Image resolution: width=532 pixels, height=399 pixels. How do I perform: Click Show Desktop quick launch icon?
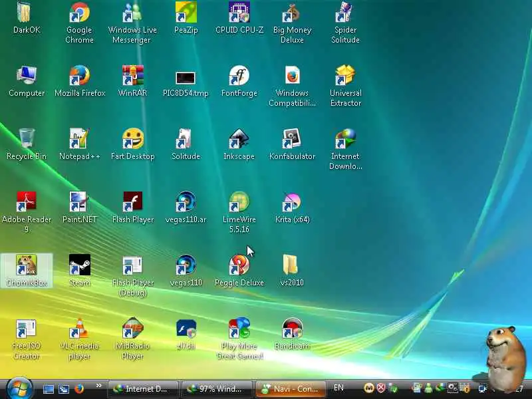point(48,389)
